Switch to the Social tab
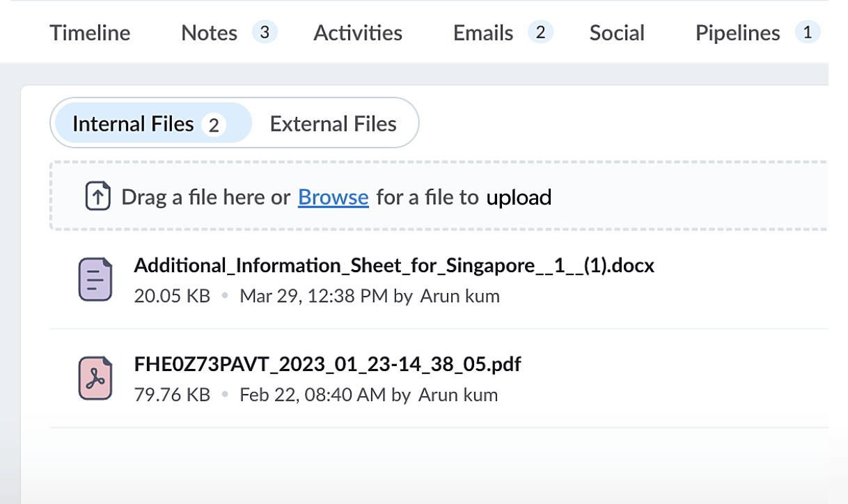Screen dimensions: 848x504 617,33
